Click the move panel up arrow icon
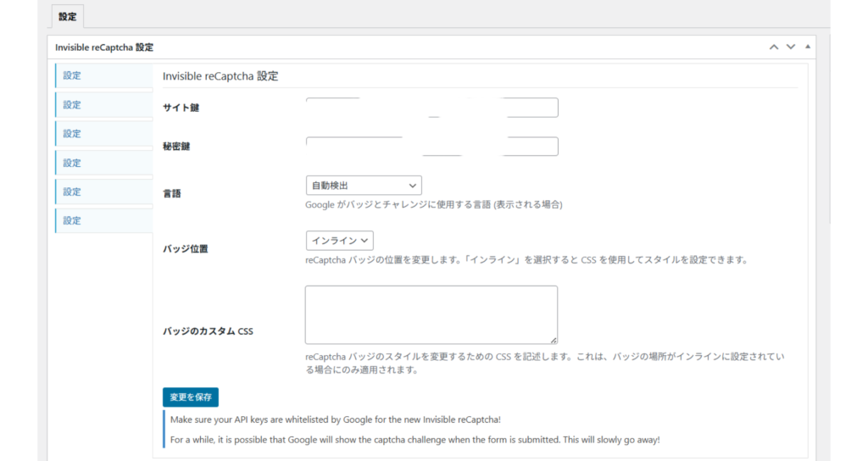 click(773, 47)
